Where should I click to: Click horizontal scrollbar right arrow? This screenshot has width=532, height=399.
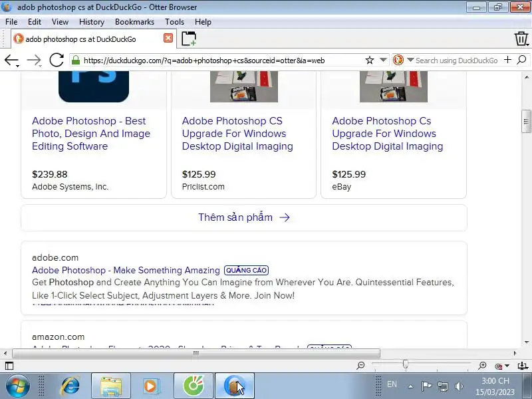(515, 353)
